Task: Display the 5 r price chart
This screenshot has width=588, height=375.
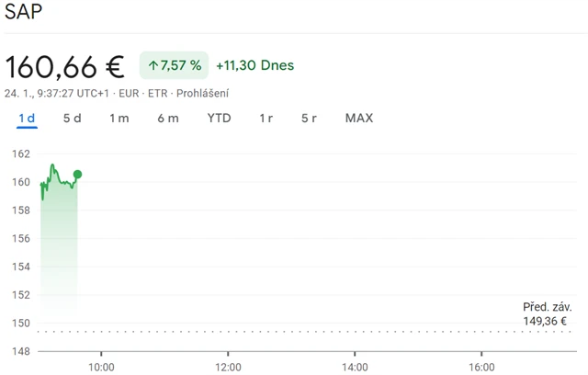Action: point(310,119)
